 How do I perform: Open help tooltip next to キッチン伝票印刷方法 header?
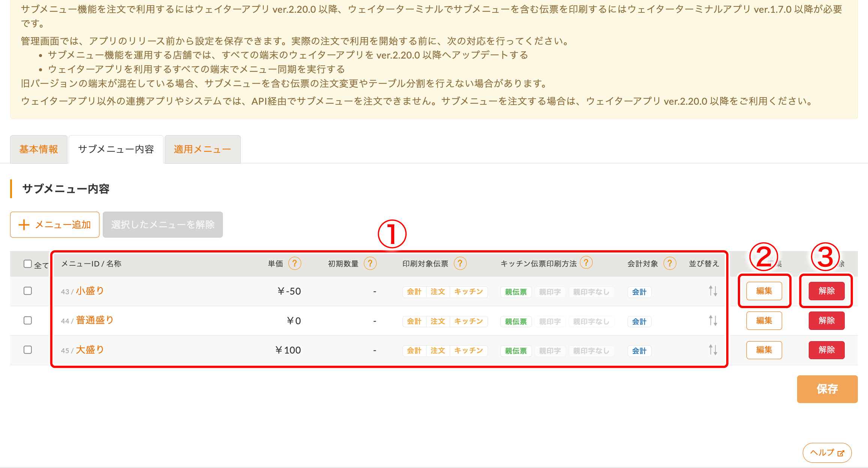tap(586, 263)
